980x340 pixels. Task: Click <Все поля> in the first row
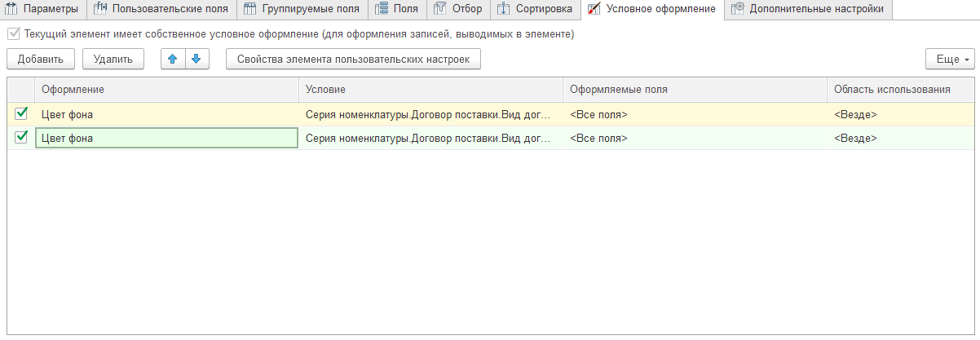(598, 115)
